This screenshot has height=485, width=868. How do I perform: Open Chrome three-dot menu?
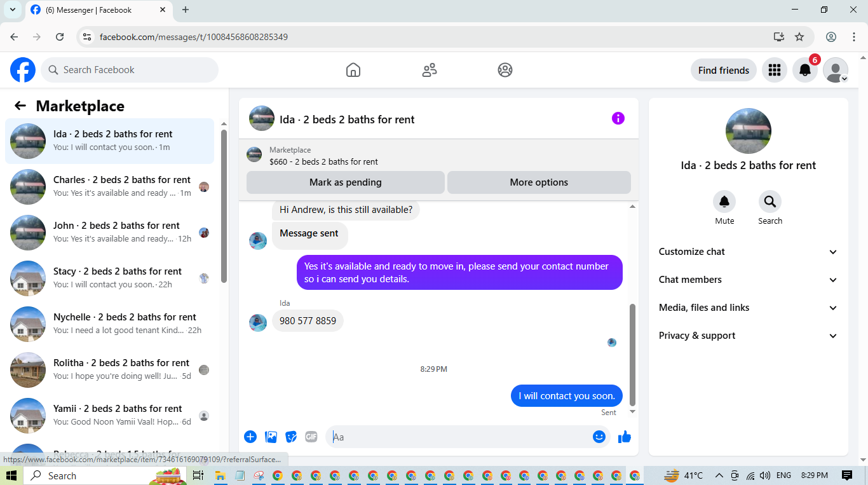[855, 37]
